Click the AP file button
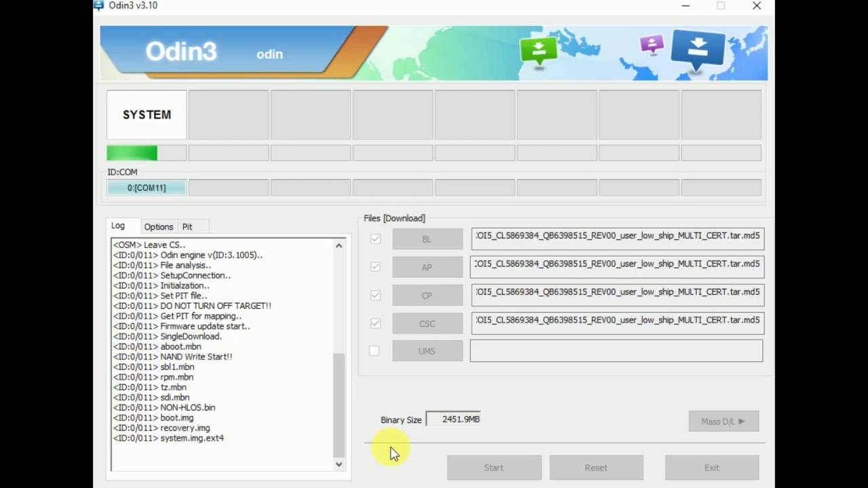 (x=427, y=267)
